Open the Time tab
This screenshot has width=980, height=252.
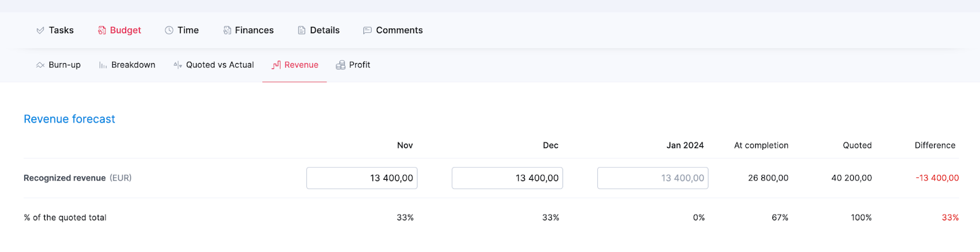click(188, 31)
